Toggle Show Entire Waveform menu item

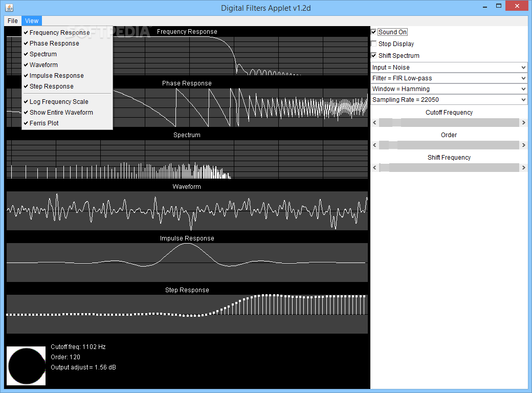61,113
